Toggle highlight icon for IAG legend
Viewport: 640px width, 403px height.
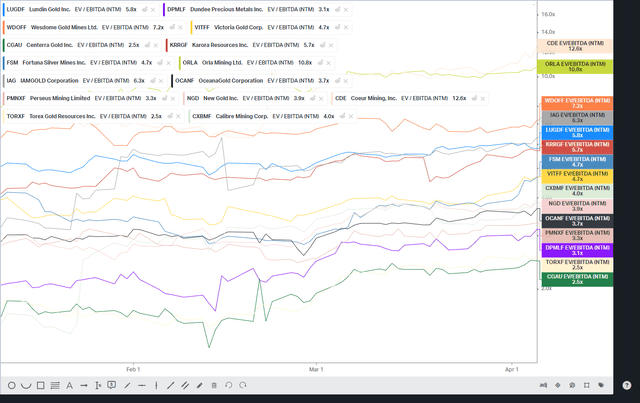tap(153, 81)
